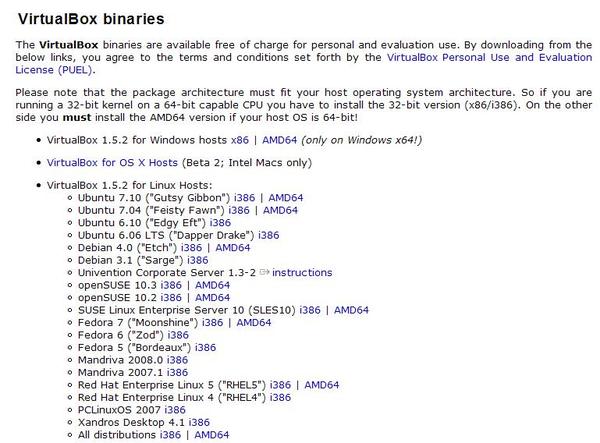Download All distributions i386 installer

170,435
